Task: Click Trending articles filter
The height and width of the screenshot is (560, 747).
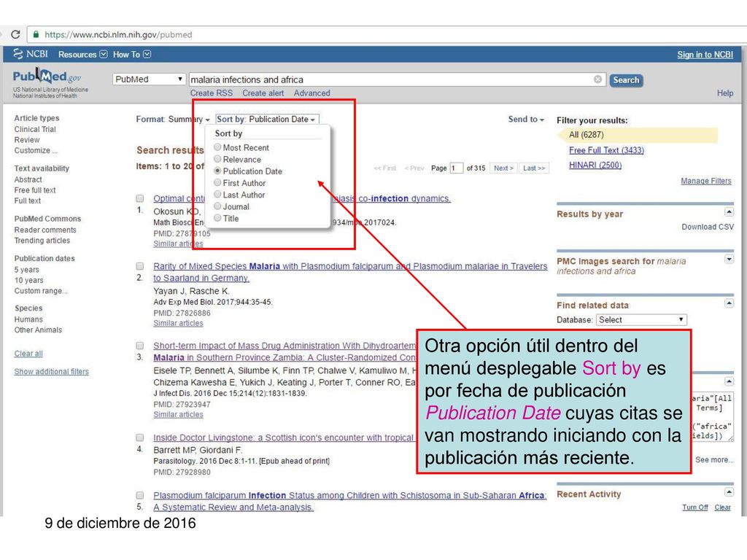Action: point(42,241)
